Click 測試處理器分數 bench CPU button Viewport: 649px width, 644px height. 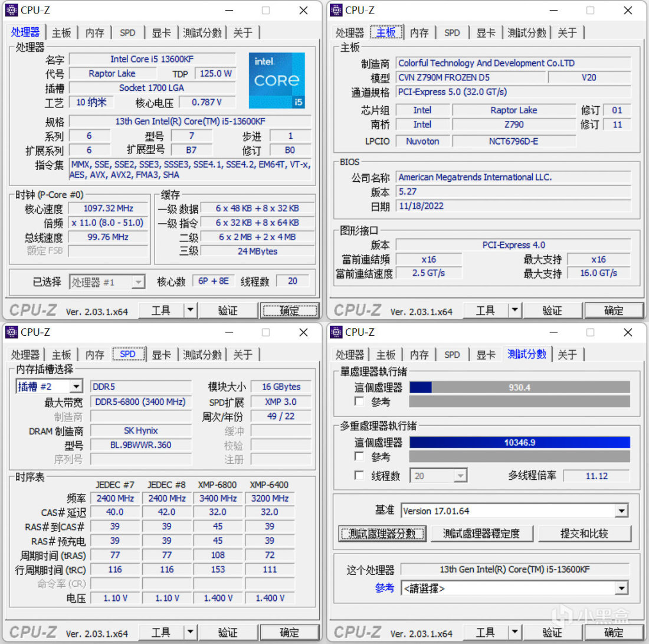pyautogui.click(x=382, y=534)
